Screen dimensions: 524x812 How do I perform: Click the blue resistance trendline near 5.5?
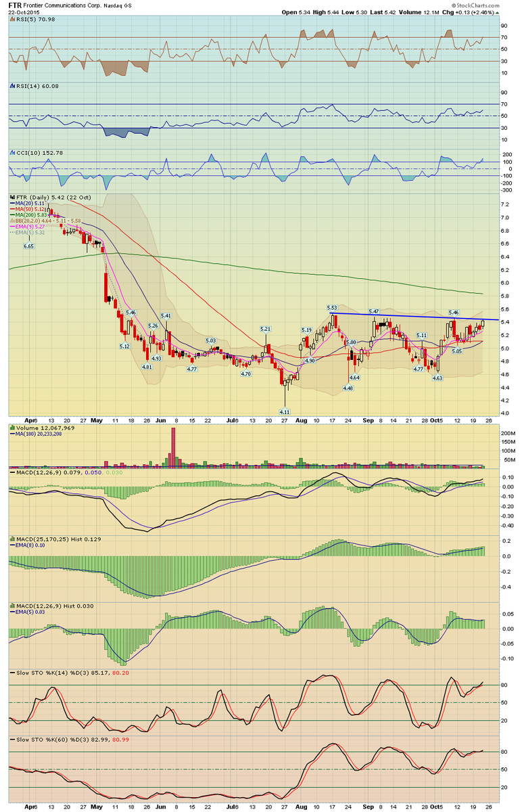point(414,316)
